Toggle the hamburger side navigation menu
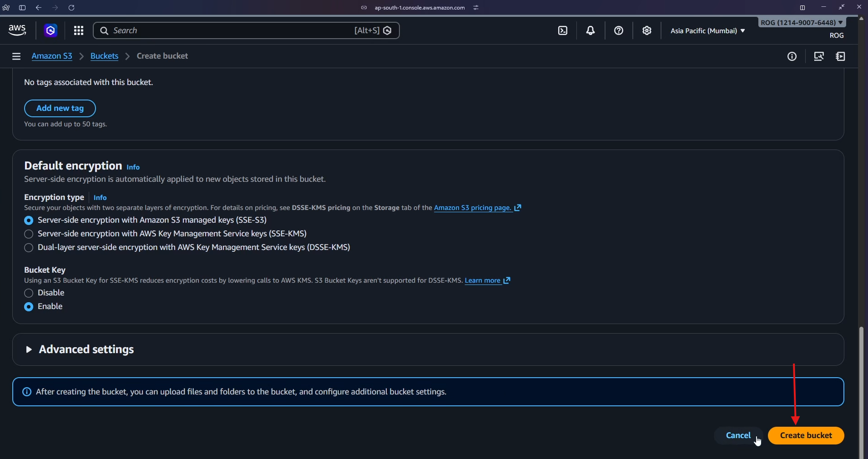Image resolution: width=868 pixels, height=459 pixels. pyautogui.click(x=16, y=56)
